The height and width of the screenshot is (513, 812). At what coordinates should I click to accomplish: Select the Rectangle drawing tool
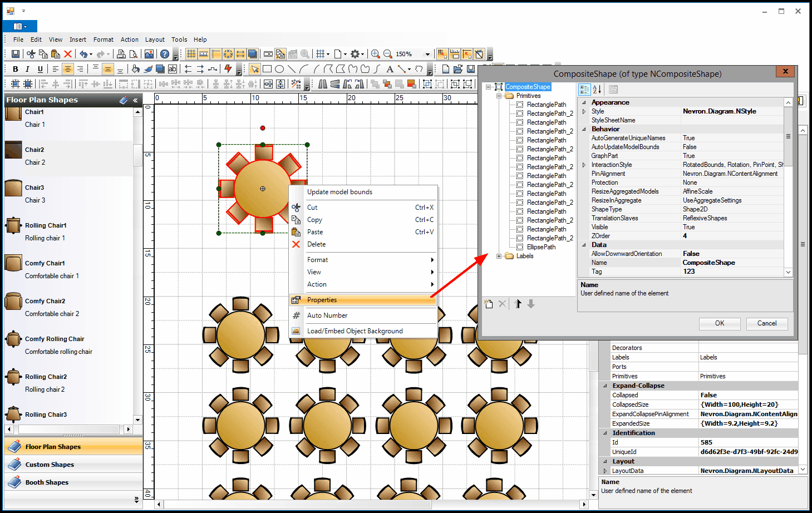[267, 69]
